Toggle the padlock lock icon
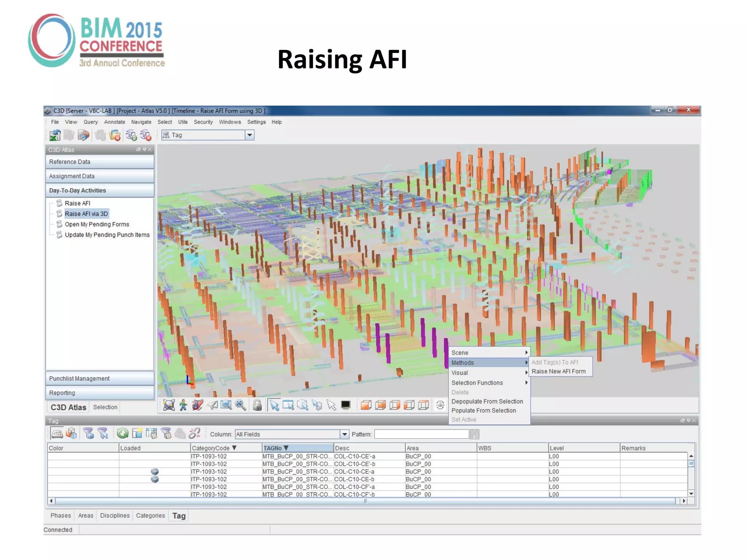Screen dimensions: 747x560 [257, 405]
